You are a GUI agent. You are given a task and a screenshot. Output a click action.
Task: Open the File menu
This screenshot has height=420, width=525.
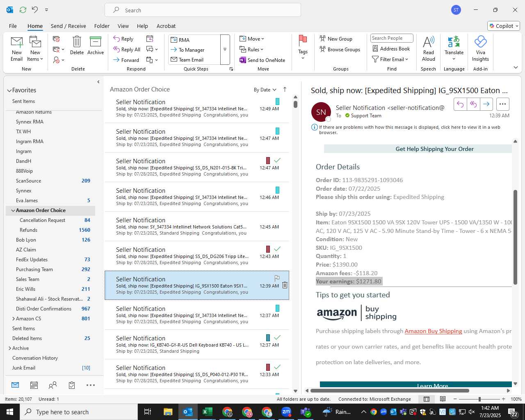click(13, 26)
